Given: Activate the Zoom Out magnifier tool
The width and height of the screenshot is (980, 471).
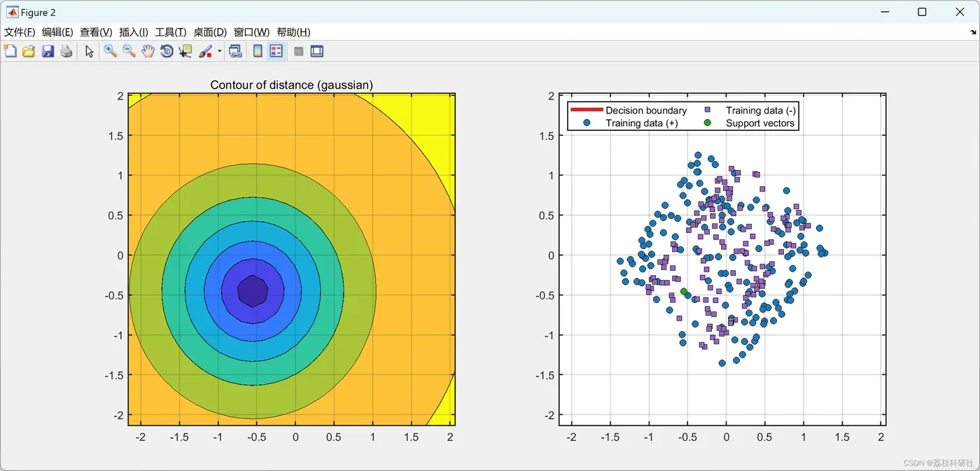Looking at the screenshot, I should click(129, 51).
